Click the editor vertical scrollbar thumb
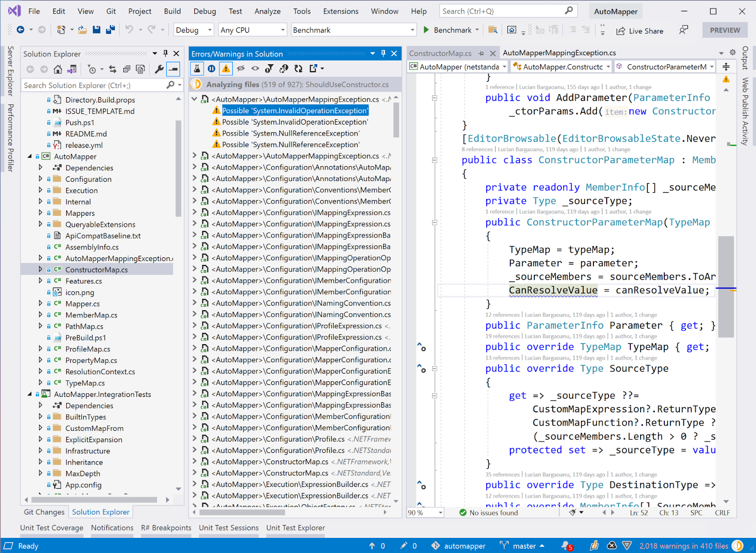Image resolution: width=756 pixels, height=553 pixels. [x=726, y=287]
